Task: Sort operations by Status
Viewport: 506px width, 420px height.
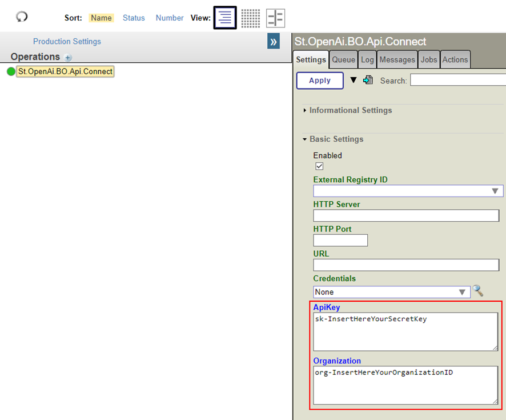Action: tap(134, 18)
